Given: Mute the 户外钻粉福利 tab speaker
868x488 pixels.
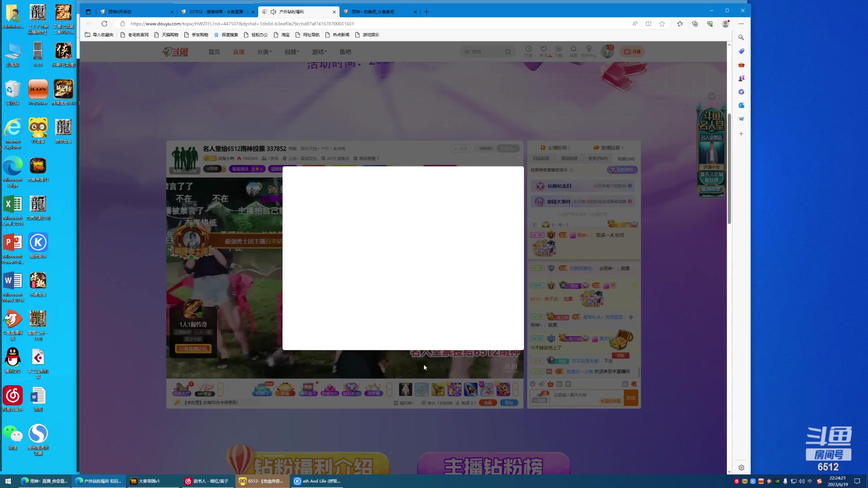Looking at the screenshot, I should coord(273,12).
